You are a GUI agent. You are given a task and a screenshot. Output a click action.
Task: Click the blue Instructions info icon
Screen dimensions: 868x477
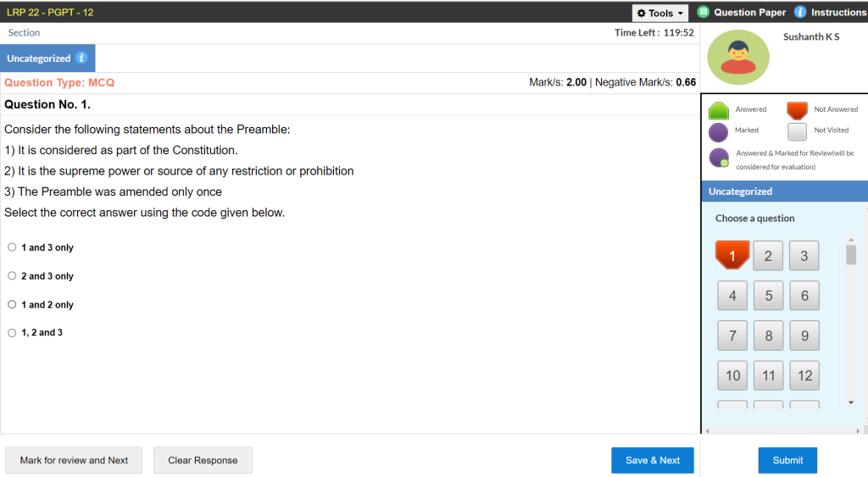(800, 12)
